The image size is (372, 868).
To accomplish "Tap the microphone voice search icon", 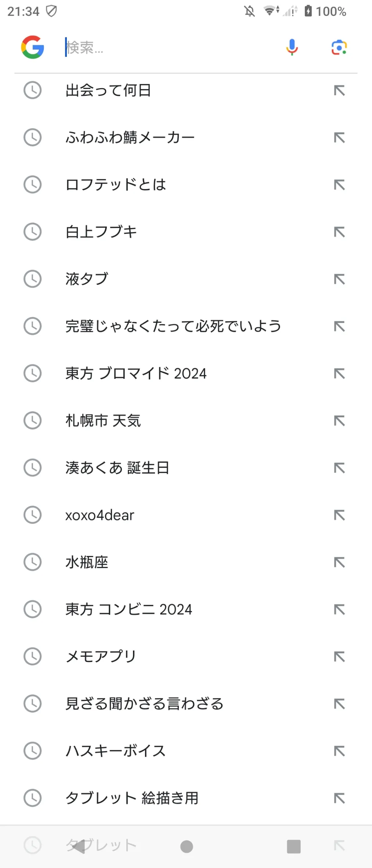I will point(292,47).
